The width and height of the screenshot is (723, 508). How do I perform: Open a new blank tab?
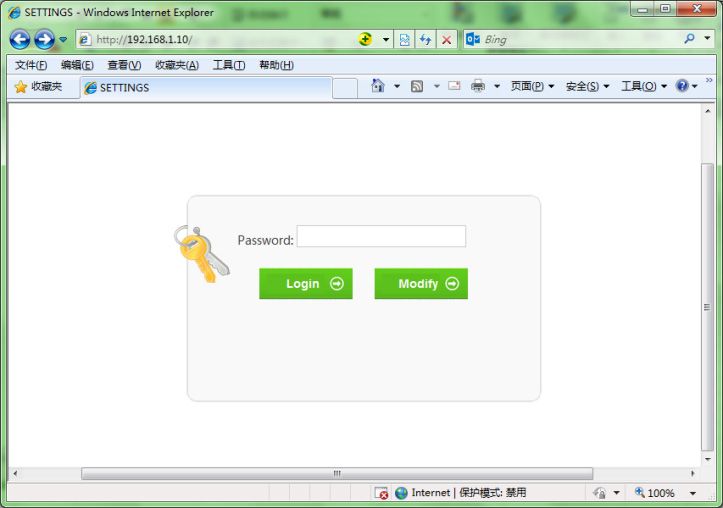tap(345, 89)
